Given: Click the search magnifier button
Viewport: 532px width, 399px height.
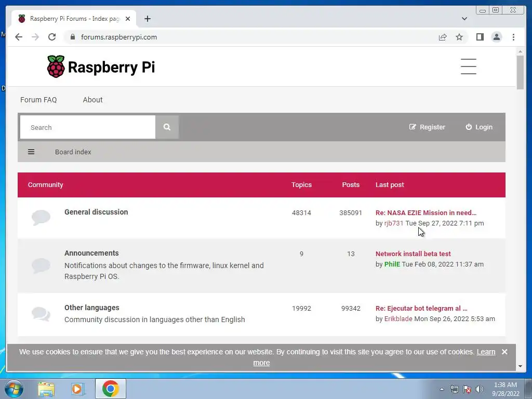Looking at the screenshot, I should point(167,127).
